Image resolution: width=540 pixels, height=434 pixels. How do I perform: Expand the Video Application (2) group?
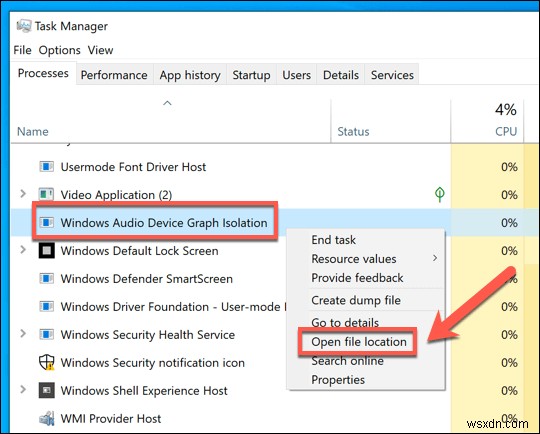pos(23,194)
